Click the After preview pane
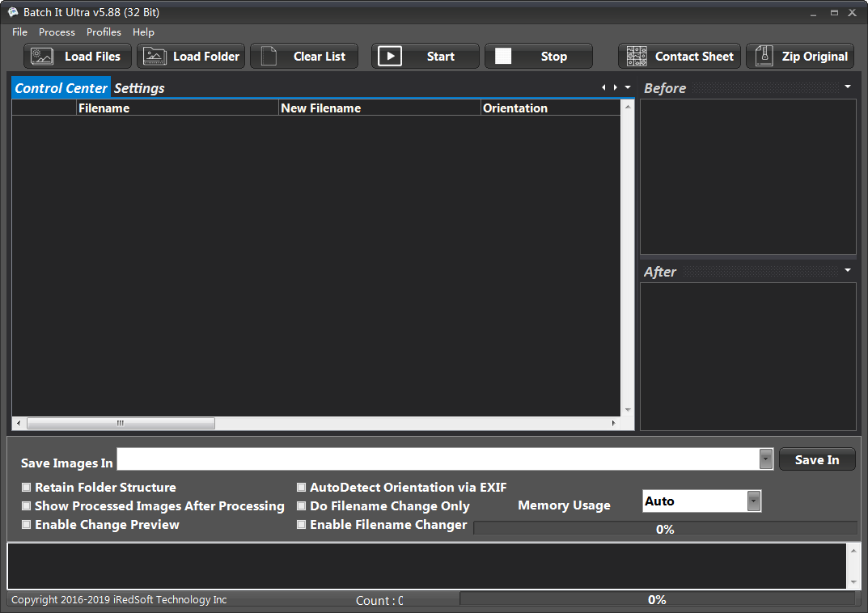Image resolution: width=868 pixels, height=613 pixels. 748,357
